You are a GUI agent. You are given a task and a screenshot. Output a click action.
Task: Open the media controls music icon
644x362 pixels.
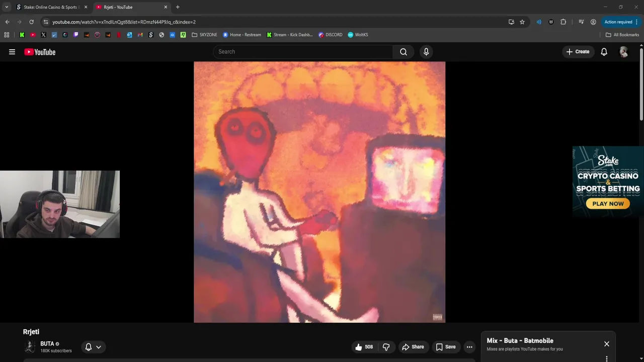581,22
